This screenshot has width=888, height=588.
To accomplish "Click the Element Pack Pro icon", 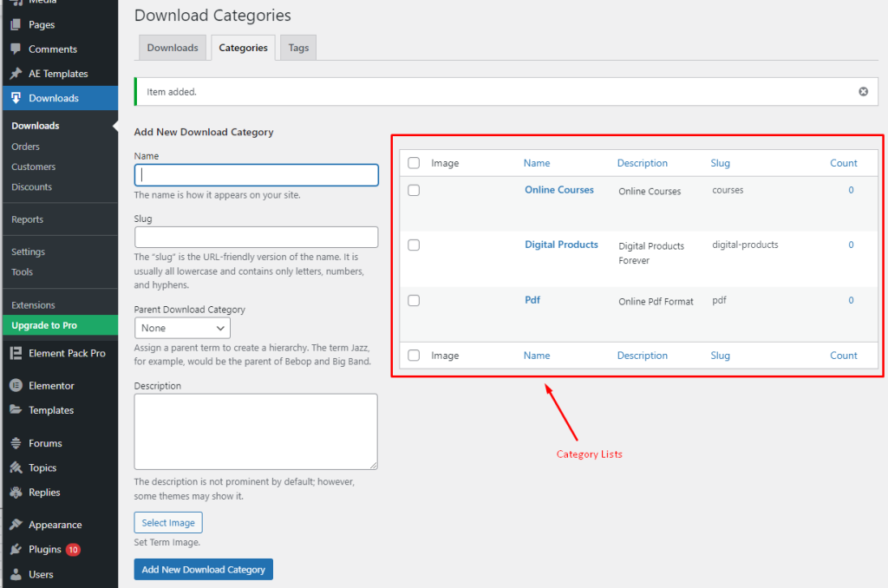I will click(16, 353).
